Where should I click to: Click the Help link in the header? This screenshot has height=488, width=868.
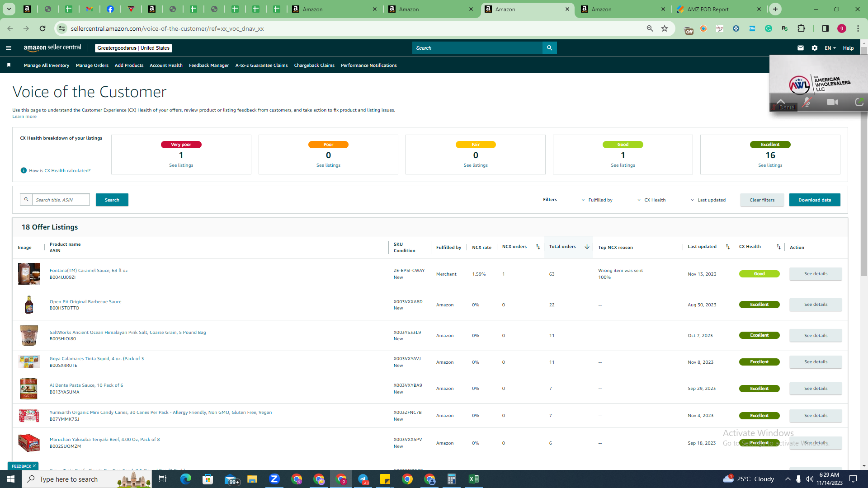tap(848, 48)
